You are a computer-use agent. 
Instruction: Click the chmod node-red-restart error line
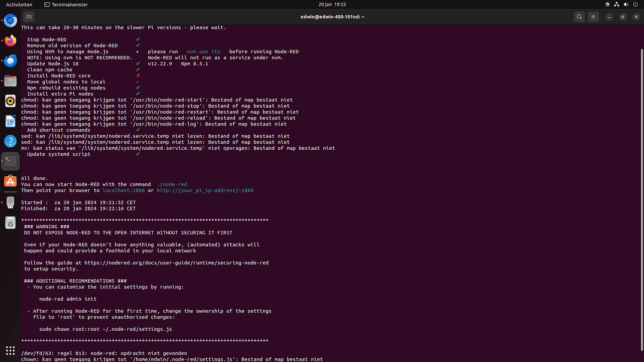point(160,112)
